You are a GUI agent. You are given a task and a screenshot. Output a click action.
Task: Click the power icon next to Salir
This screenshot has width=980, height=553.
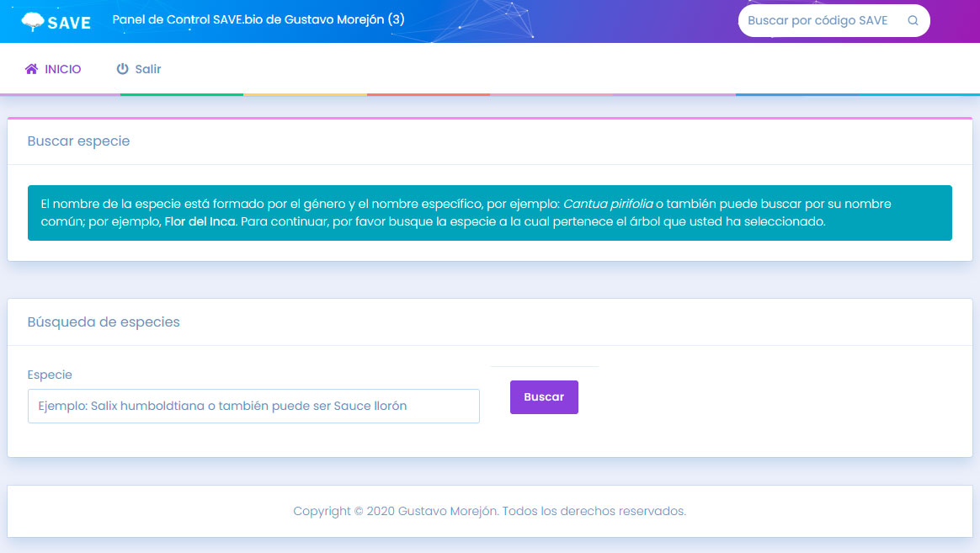pyautogui.click(x=123, y=69)
